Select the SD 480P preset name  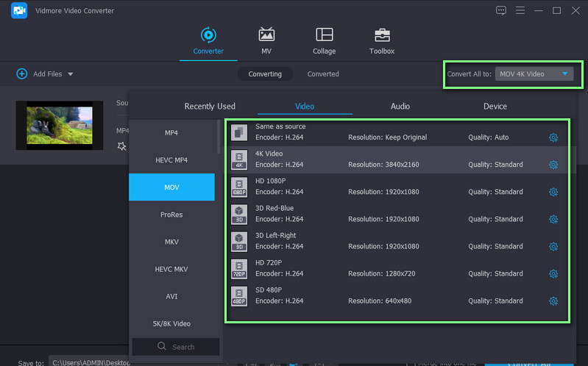pos(269,290)
